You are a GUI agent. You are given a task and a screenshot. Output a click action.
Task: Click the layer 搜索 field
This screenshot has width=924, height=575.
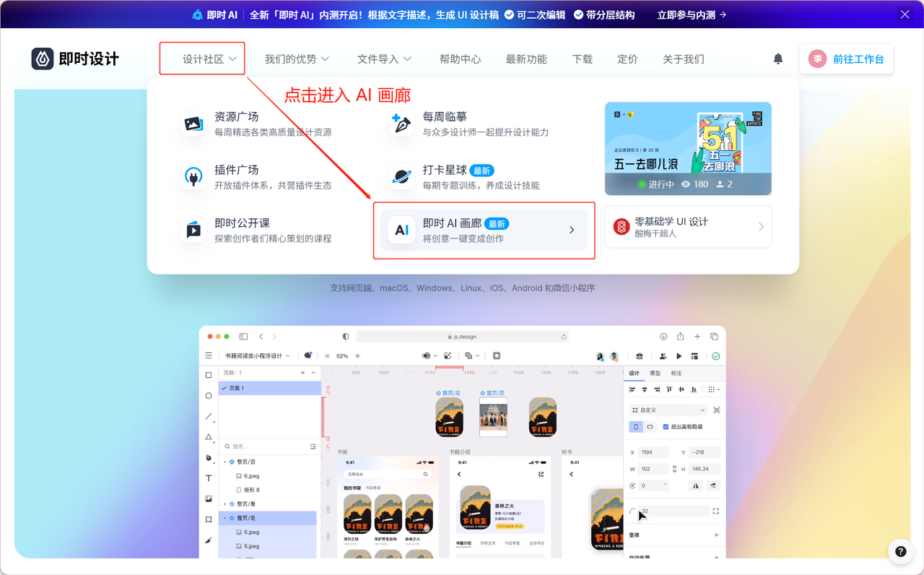264,446
